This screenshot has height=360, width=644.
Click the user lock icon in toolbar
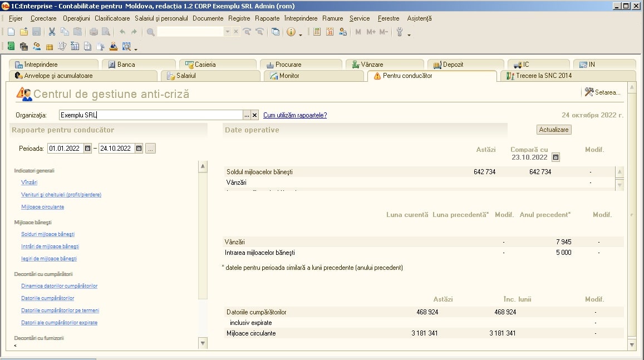point(342,32)
